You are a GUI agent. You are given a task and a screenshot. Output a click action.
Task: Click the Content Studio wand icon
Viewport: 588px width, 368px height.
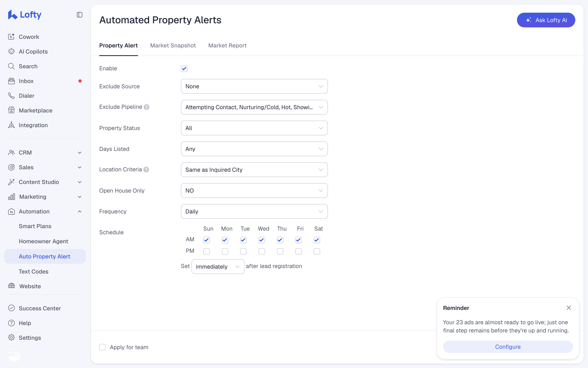11,182
